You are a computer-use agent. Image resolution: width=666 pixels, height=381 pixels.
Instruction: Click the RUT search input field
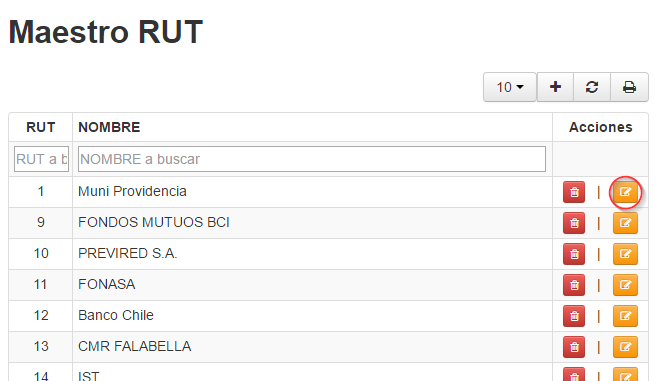pyautogui.click(x=41, y=159)
